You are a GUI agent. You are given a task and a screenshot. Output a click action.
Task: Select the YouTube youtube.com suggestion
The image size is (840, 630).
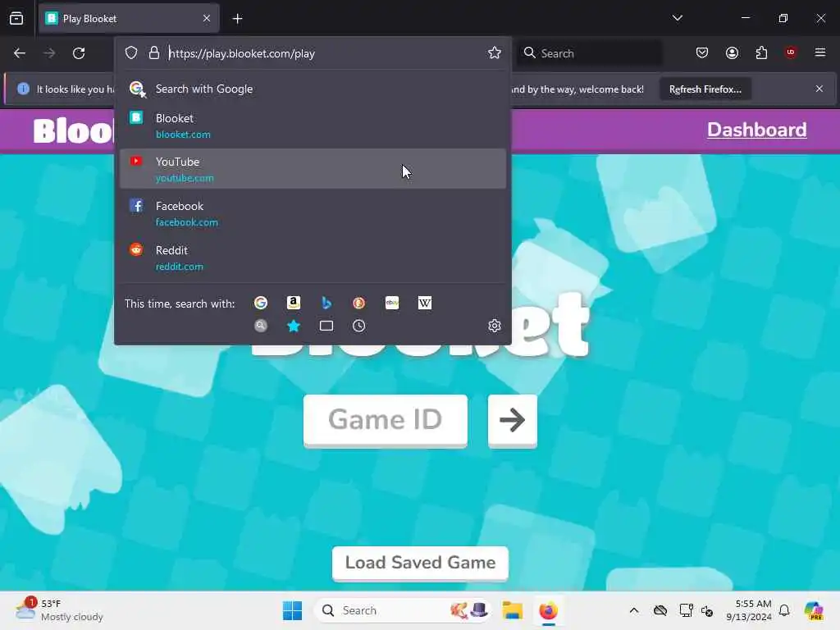tap(313, 169)
